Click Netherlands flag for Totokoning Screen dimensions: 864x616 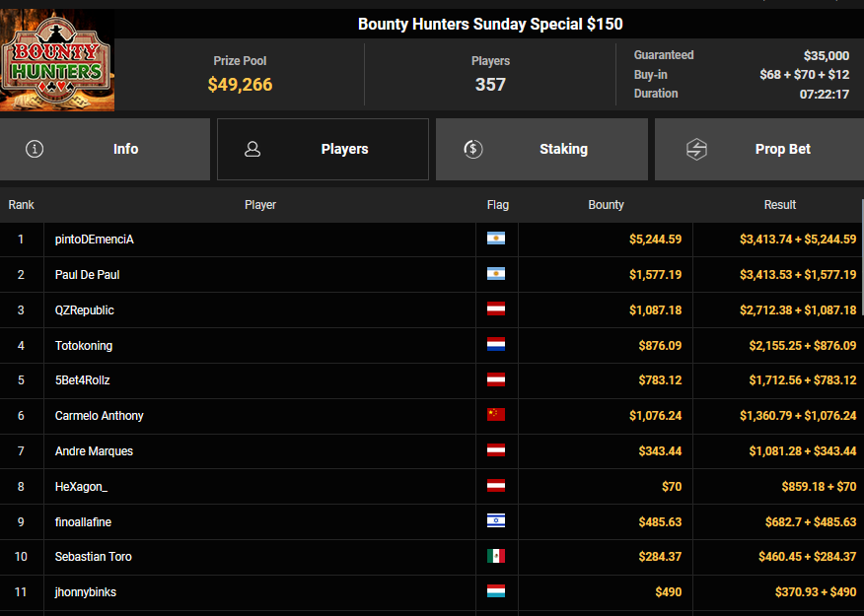[x=496, y=345]
